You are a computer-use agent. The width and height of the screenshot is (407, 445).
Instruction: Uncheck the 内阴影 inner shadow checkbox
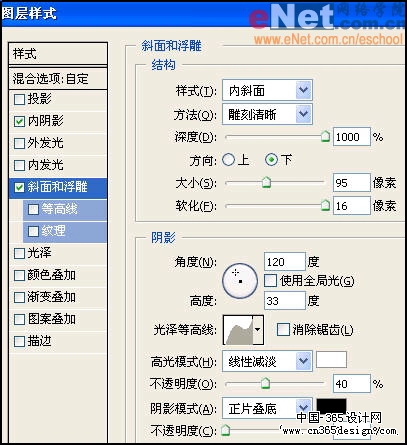pos(19,121)
